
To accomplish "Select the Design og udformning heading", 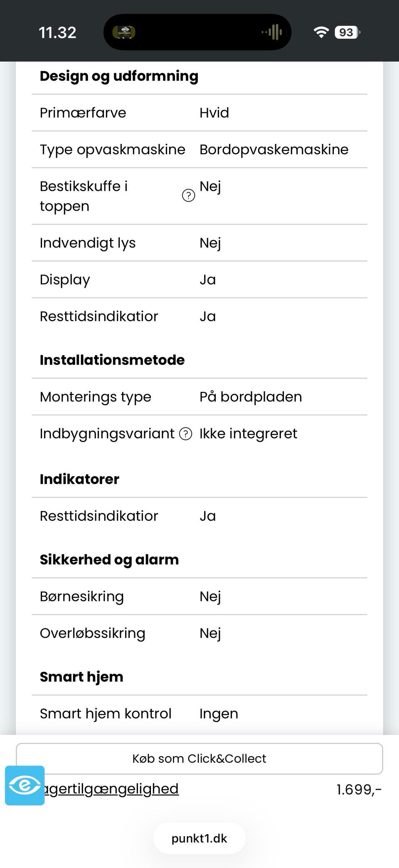I will pyautogui.click(x=119, y=76).
